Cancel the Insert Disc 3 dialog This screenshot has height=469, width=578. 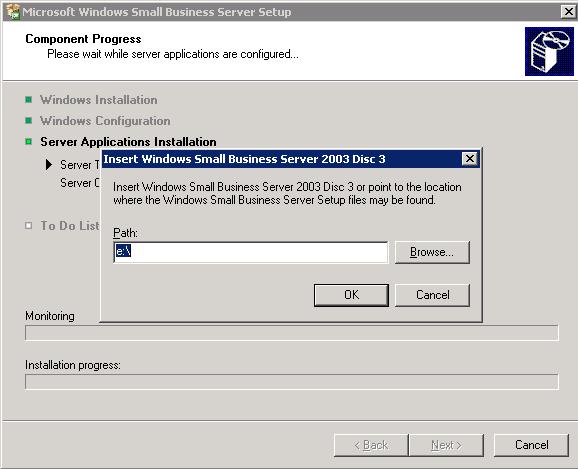pyautogui.click(x=432, y=295)
